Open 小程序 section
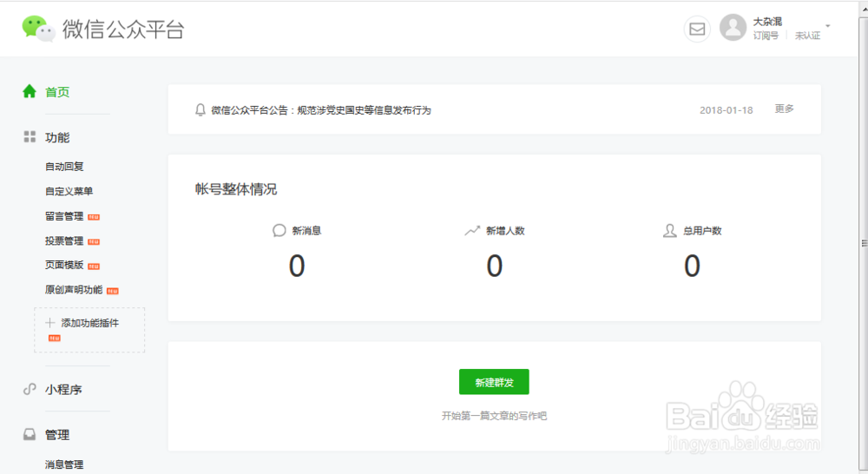The image size is (868, 474). [63, 389]
